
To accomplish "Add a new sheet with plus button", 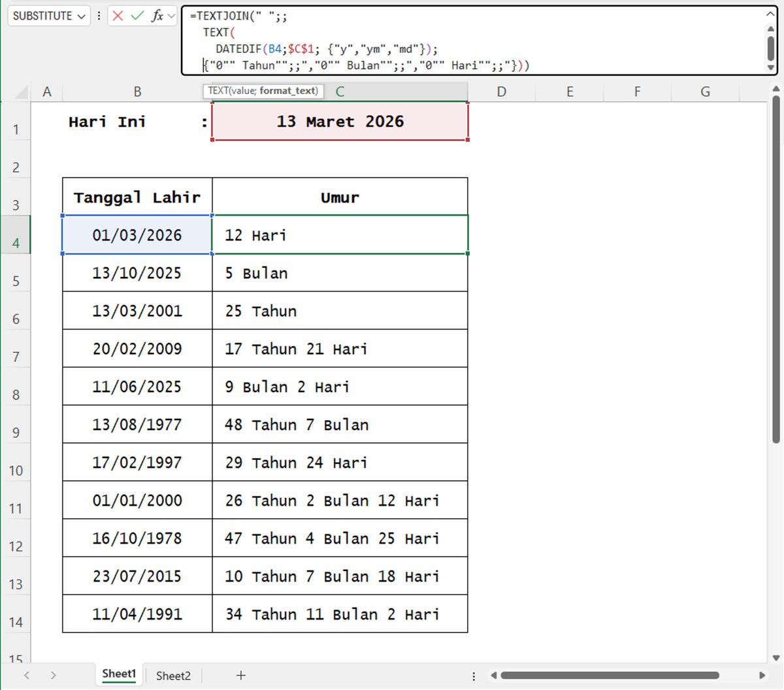I will pos(240,675).
